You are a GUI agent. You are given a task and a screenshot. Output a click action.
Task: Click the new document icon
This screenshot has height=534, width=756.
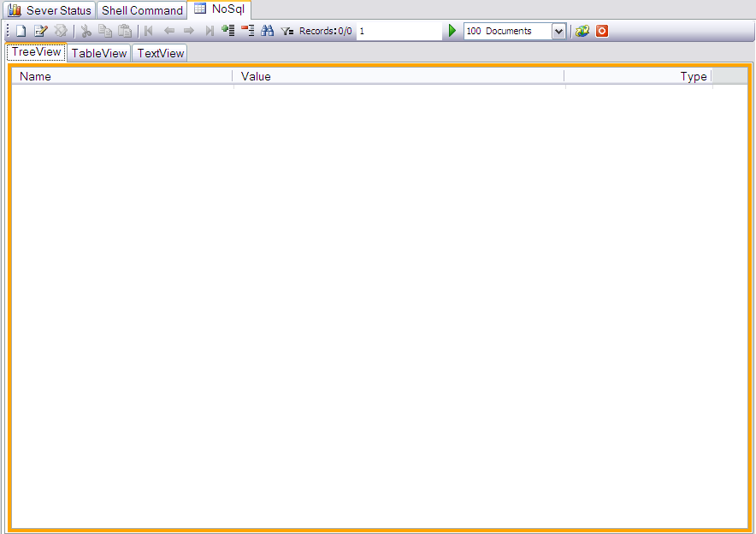point(21,31)
